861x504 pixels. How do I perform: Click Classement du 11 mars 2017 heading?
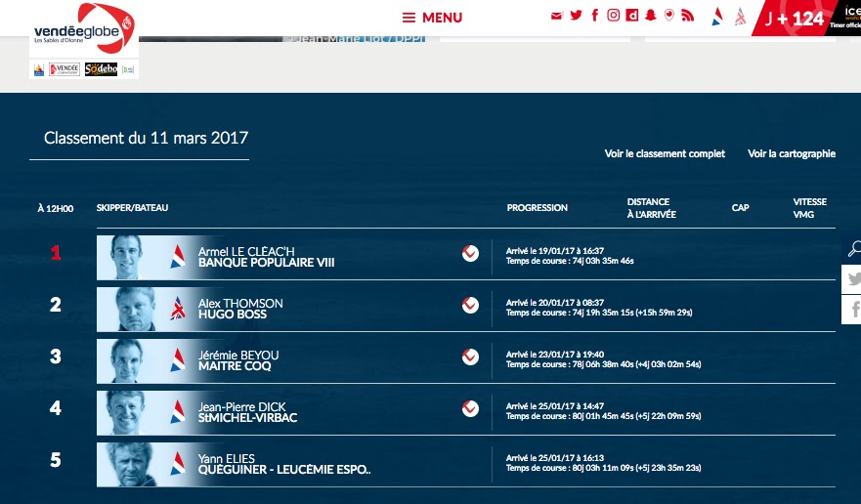click(x=146, y=138)
